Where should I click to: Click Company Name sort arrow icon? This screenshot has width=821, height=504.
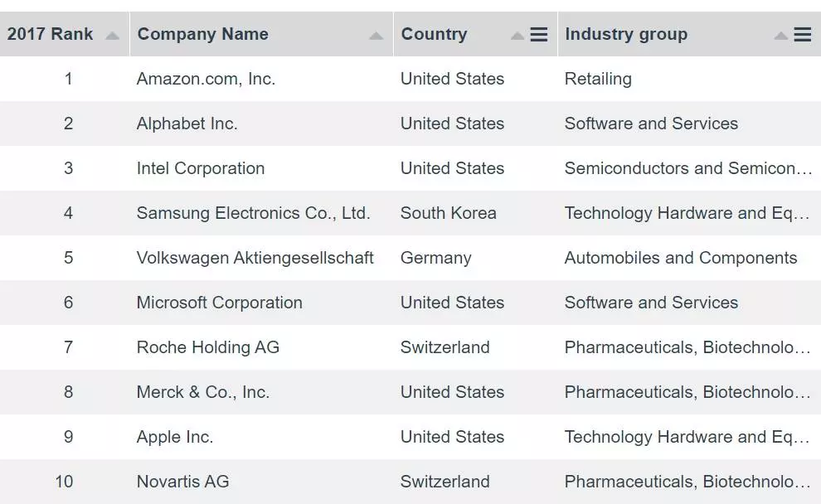click(376, 36)
